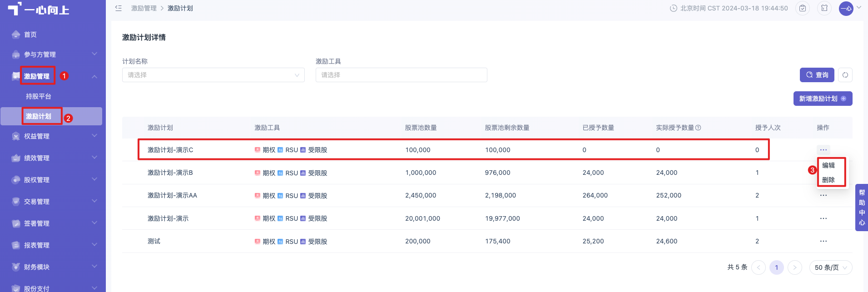Click the 股票池剩余数量 column header

click(507, 128)
